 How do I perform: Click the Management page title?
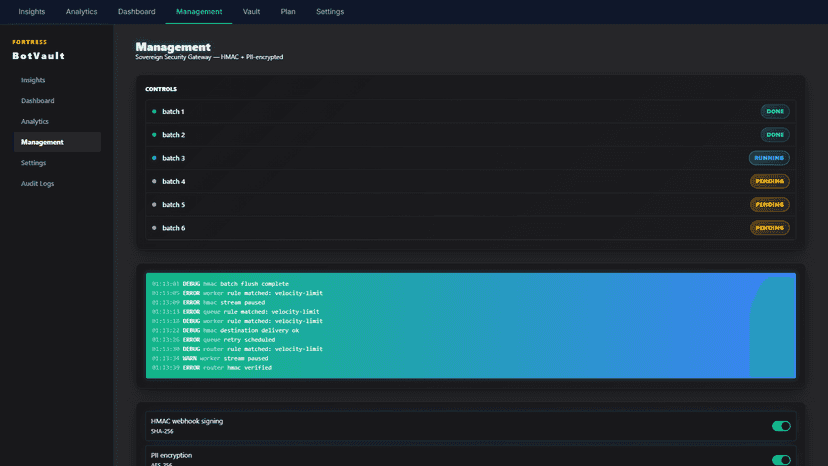point(173,47)
